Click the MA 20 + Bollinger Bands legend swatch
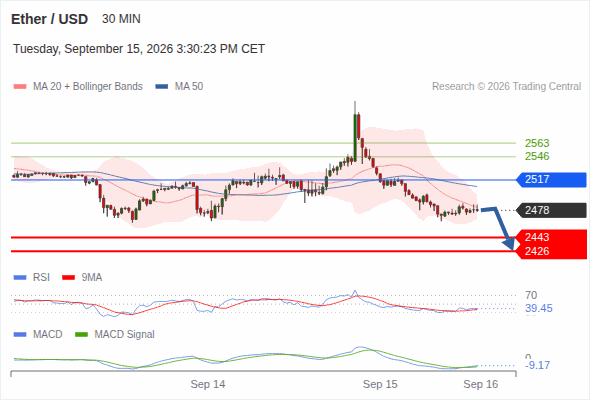This screenshot has width=590, height=400. (x=20, y=87)
